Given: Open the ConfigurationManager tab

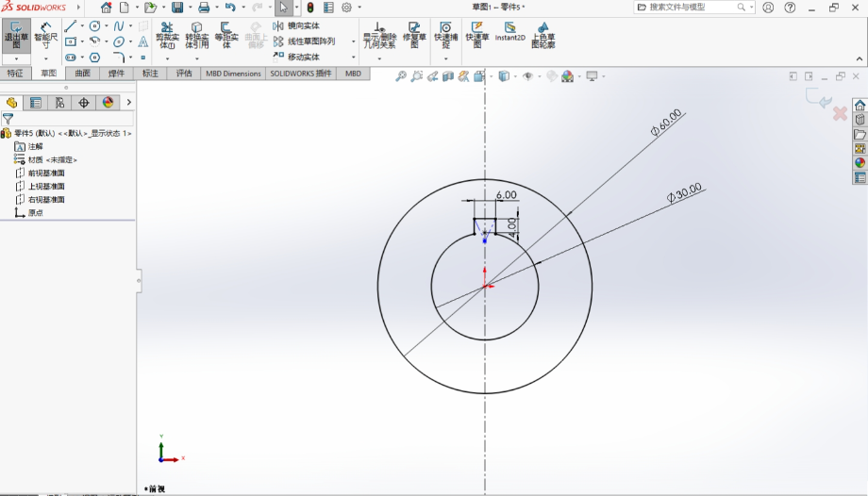Looking at the screenshot, I should click(x=59, y=103).
